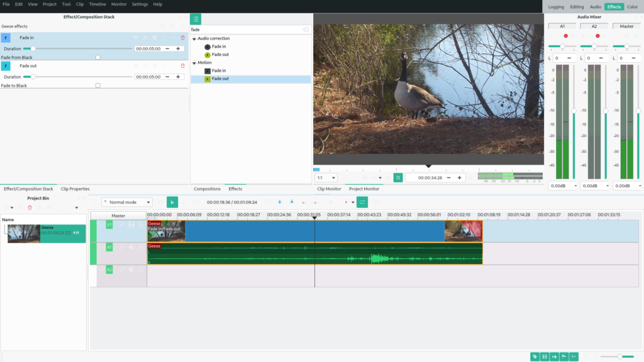Image resolution: width=644 pixels, height=362 pixels.
Task: Click the effects list view icon
Action: coord(196,19)
